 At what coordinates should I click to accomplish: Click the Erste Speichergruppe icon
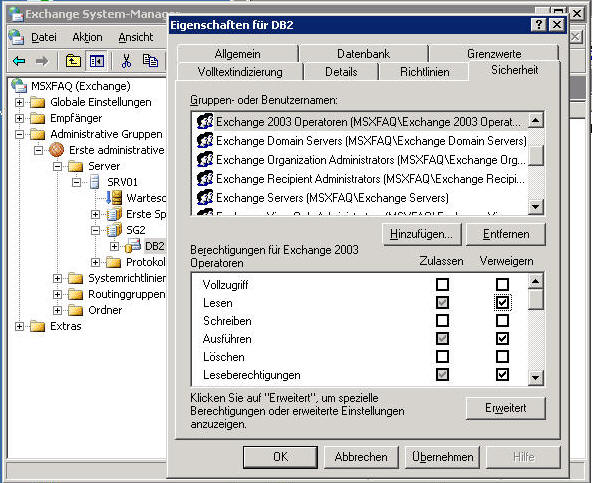point(114,214)
